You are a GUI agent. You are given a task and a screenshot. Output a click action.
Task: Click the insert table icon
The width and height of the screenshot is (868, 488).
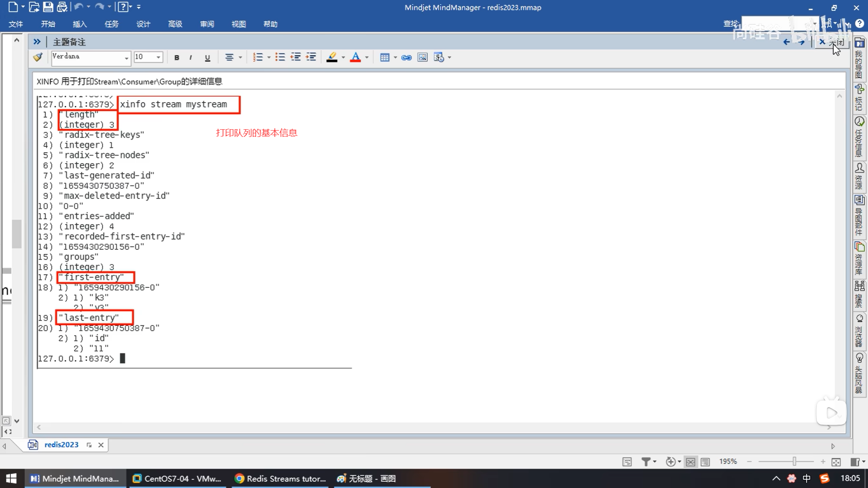coord(385,57)
